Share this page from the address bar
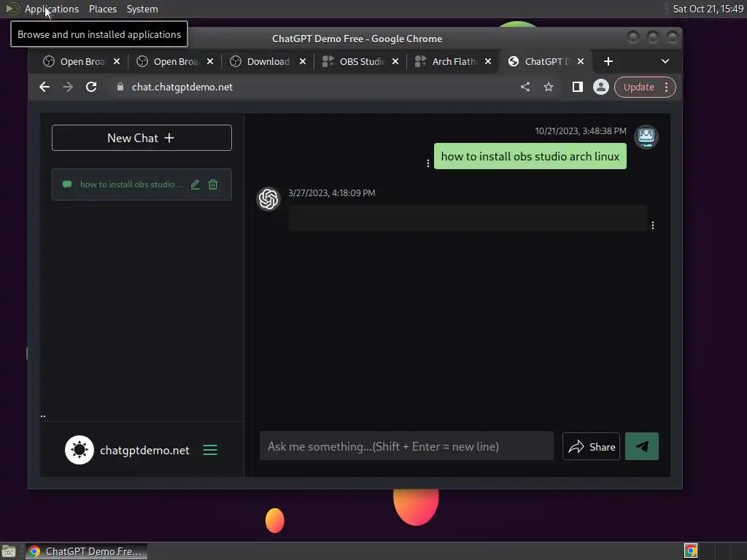The image size is (747, 560). tap(525, 87)
